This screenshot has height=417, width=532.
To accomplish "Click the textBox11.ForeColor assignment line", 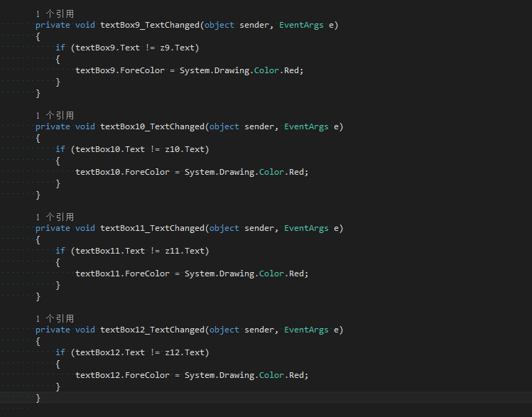I will pos(192,274).
